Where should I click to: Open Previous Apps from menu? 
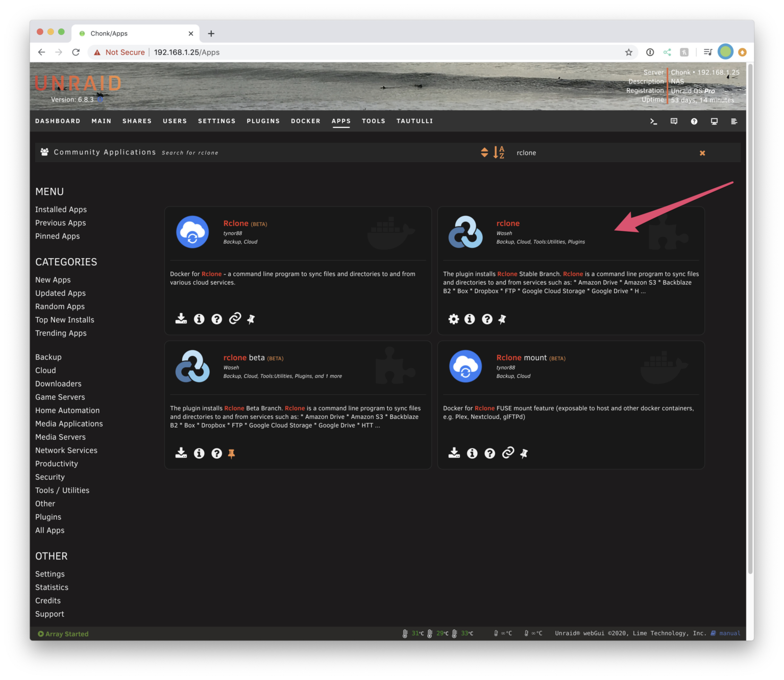pyautogui.click(x=60, y=223)
